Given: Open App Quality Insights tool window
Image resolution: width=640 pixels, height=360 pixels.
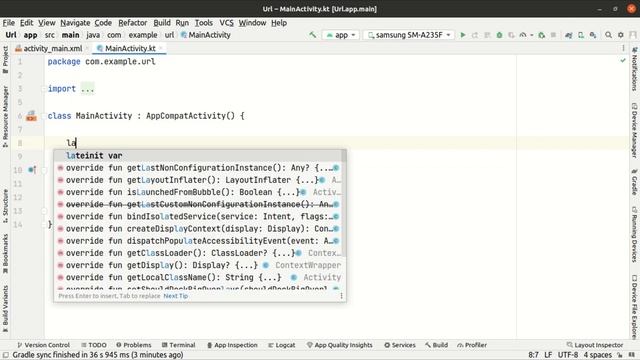Looking at the screenshot, I should [340, 345].
